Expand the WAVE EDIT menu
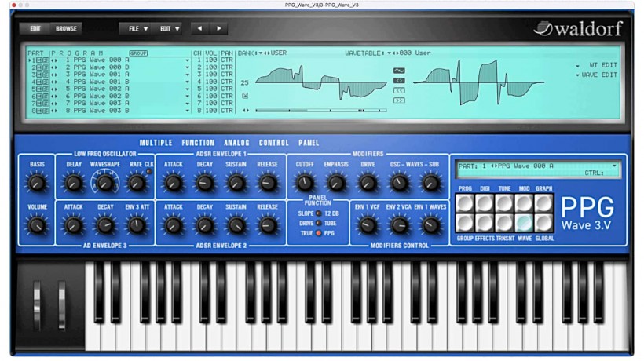This screenshot has height=361, width=644. (x=598, y=75)
